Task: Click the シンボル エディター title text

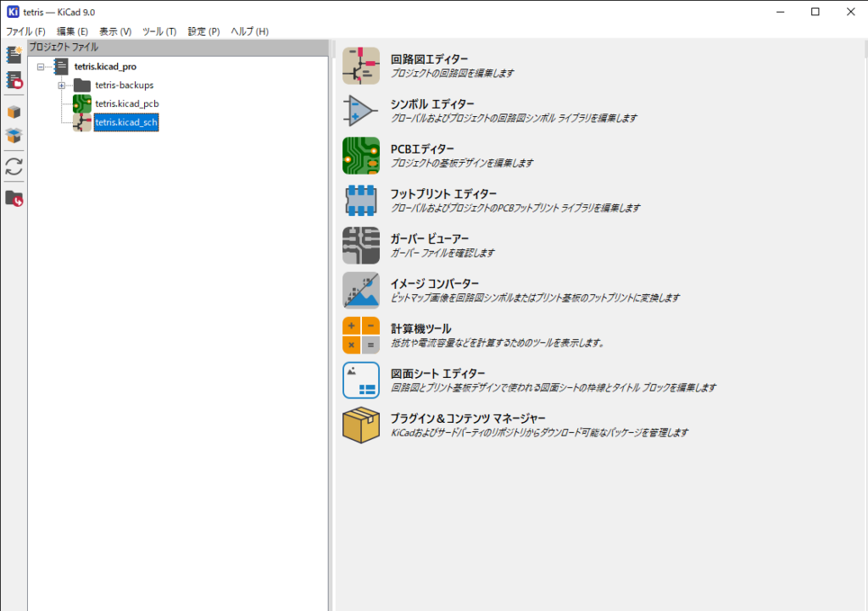Action: [432, 104]
